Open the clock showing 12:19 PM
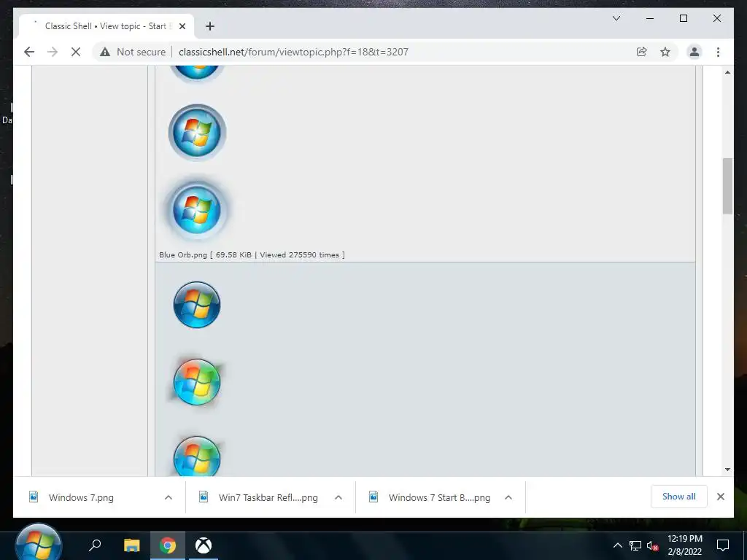The image size is (747, 560). click(684, 545)
